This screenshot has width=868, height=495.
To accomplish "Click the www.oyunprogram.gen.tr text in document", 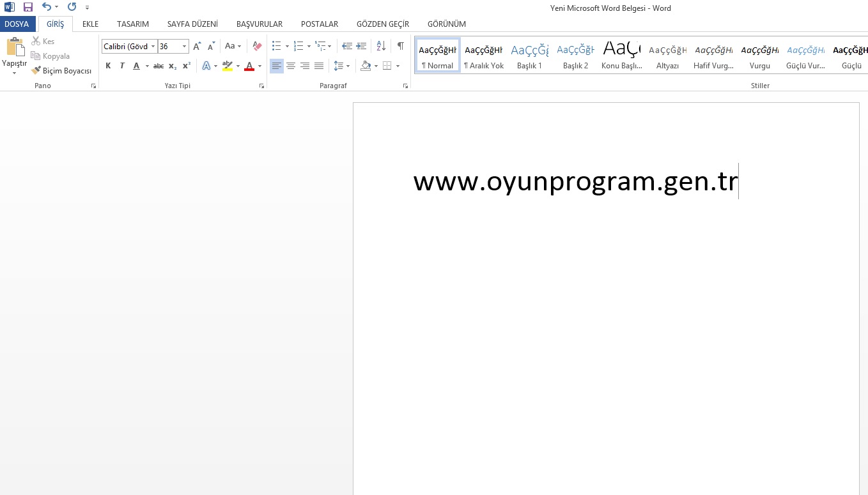I will (575, 182).
